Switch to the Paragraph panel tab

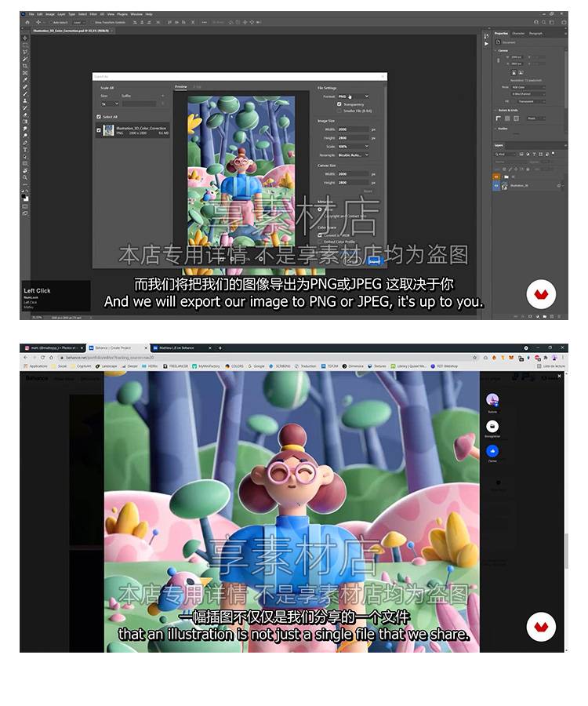(535, 33)
